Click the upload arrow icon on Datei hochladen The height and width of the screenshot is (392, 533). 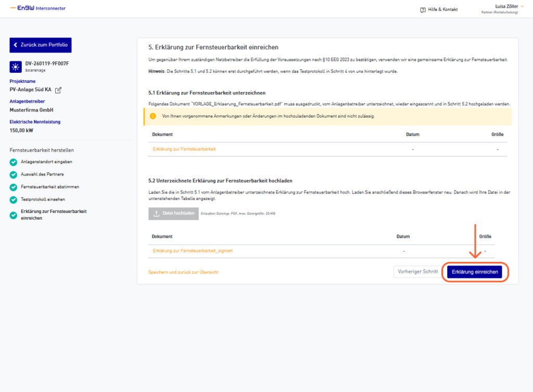click(156, 213)
